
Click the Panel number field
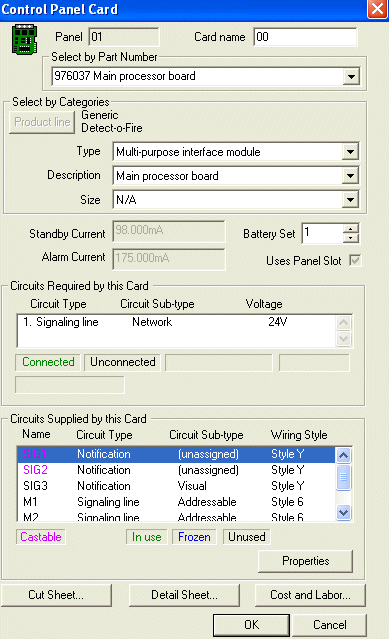click(124, 37)
